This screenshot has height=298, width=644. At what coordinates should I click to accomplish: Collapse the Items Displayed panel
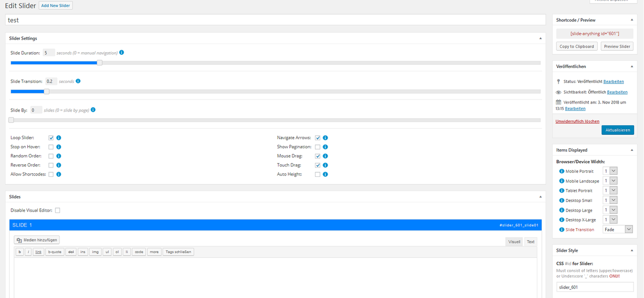[632, 150]
